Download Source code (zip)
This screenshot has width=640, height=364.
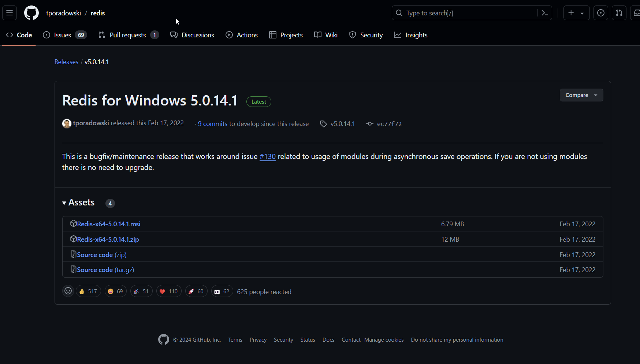click(x=102, y=255)
